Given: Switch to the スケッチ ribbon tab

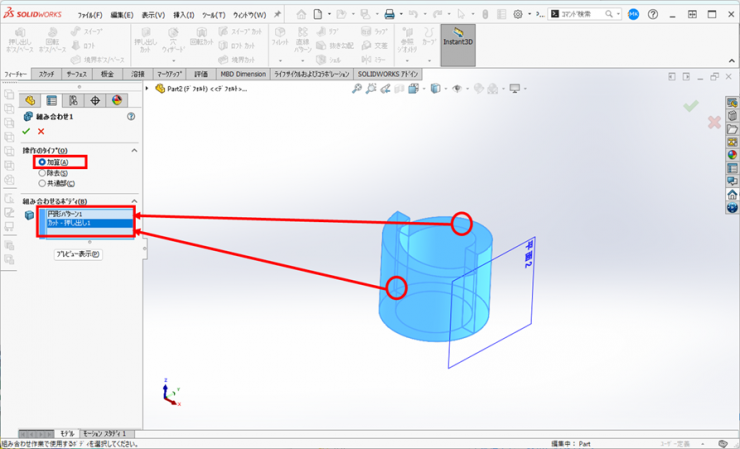Looking at the screenshot, I should pyautogui.click(x=46, y=74).
